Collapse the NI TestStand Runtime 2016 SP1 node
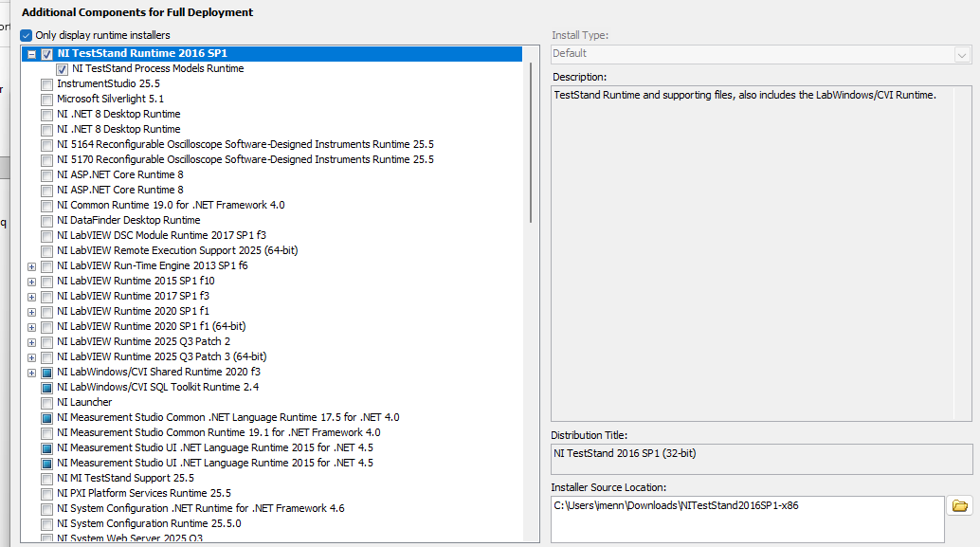This screenshot has height=547, width=980. point(32,54)
